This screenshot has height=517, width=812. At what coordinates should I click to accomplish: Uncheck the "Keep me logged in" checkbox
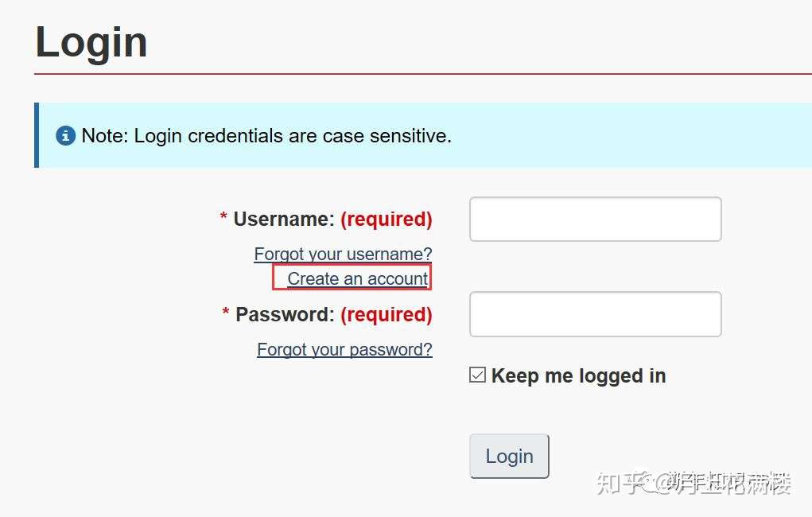click(477, 375)
